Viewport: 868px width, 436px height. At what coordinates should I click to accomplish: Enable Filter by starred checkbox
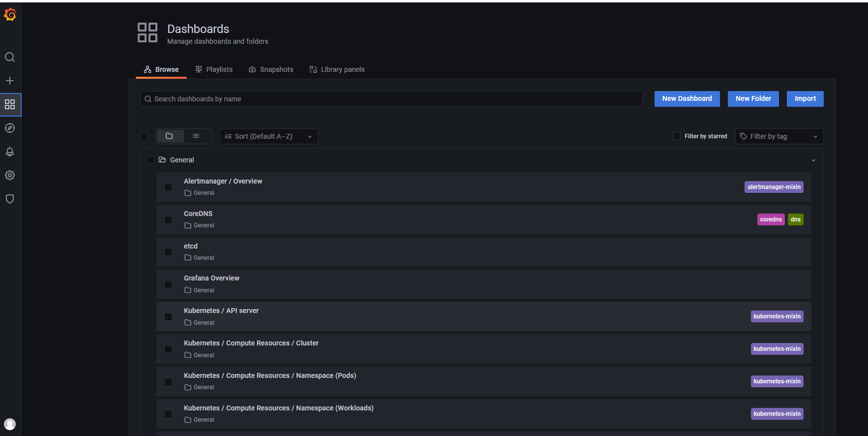coord(677,136)
